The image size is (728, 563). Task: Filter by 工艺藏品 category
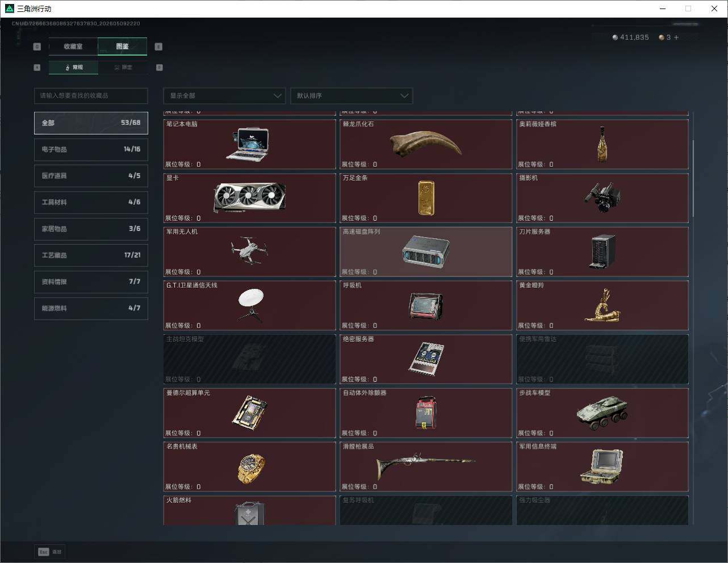point(91,255)
